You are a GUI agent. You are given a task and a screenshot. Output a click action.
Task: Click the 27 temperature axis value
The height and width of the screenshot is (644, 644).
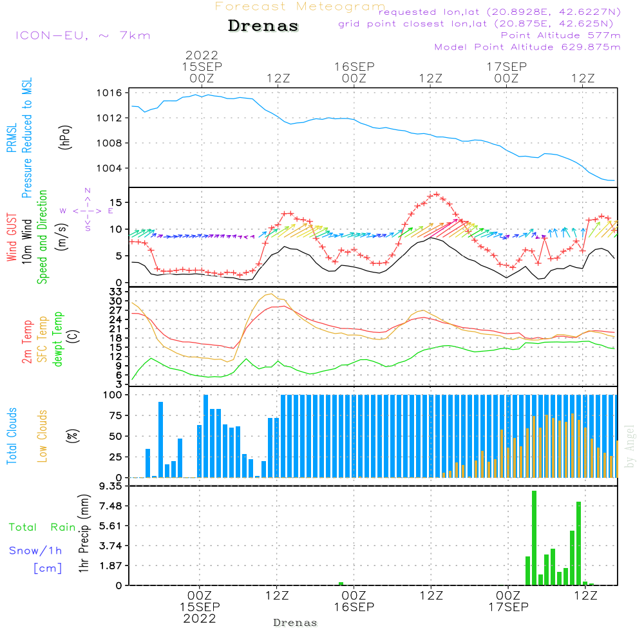tap(115, 310)
